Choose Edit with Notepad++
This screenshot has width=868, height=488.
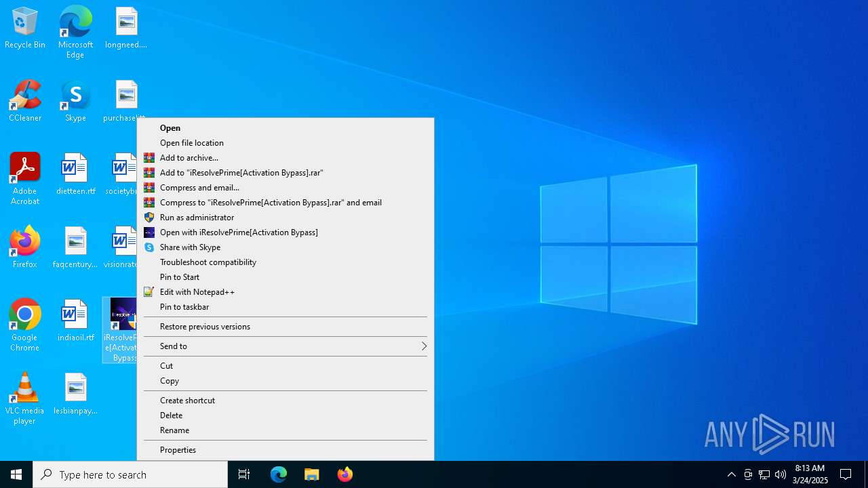pyautogui.click(x=285, y=292)
